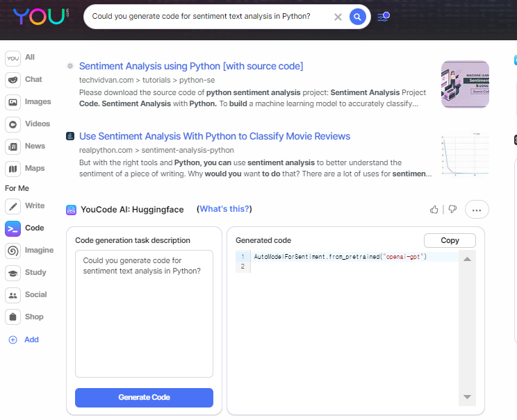This screenshot has height=420, width=517.
Task: Click the techvidvan result thumbnail
Action: (465, 84)
